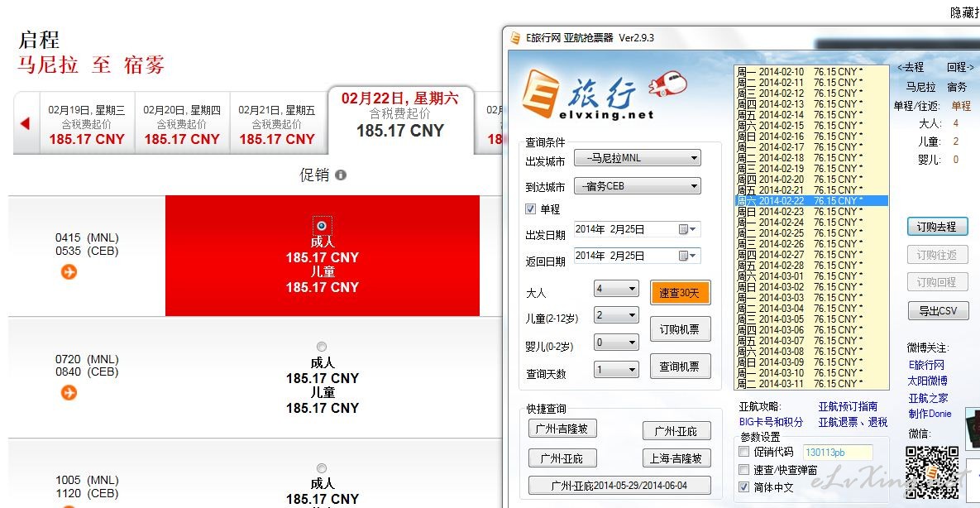The width and height of the screenshot is (980, 508).
Task: Open the 婴儿(0-2岁) count dropdown
Action: (x=616, y=343)
